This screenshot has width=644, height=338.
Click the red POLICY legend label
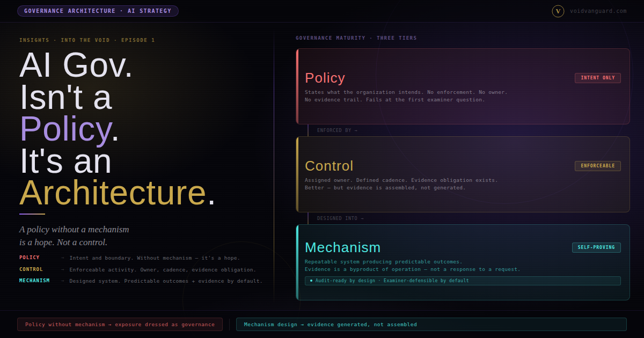point(30,258)
